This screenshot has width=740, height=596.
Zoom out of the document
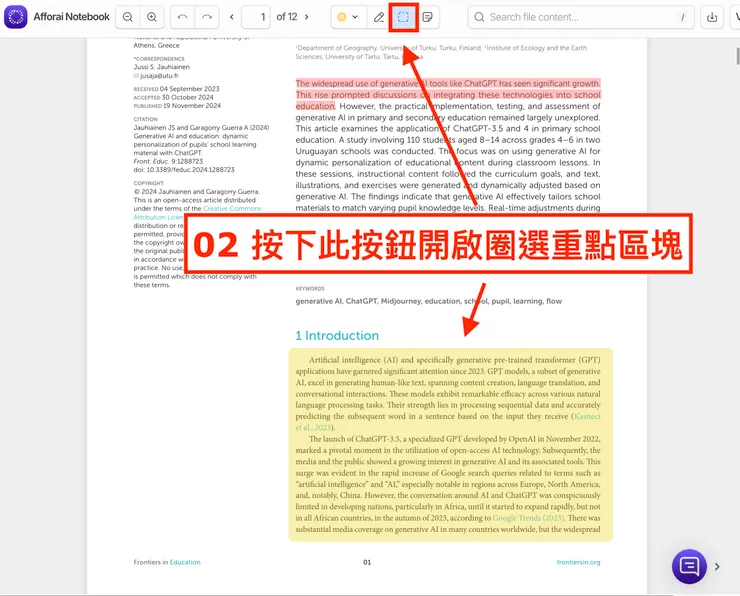(x=127, y=17)
